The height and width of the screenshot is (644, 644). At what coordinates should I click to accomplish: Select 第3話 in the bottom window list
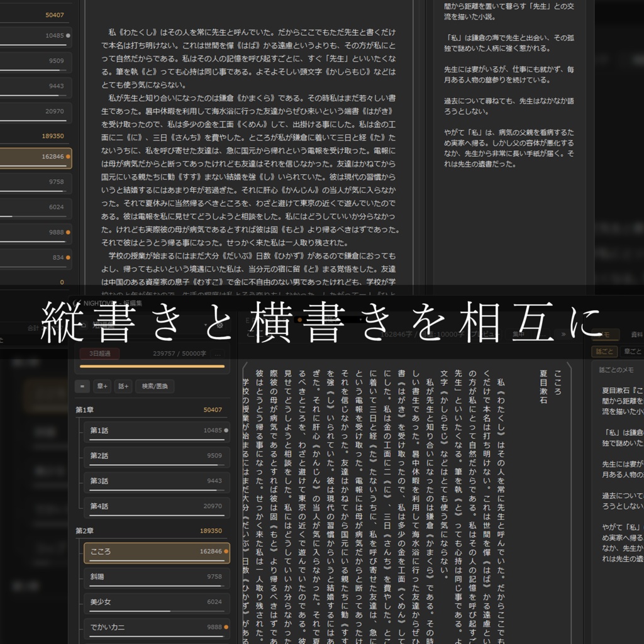pyautogui.click(x=157, y=482)
